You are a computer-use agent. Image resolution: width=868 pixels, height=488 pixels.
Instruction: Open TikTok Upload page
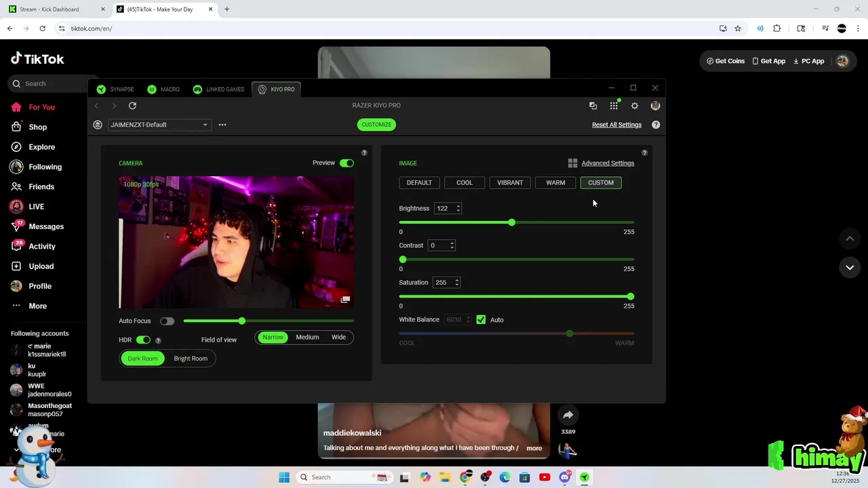[41, 266]
